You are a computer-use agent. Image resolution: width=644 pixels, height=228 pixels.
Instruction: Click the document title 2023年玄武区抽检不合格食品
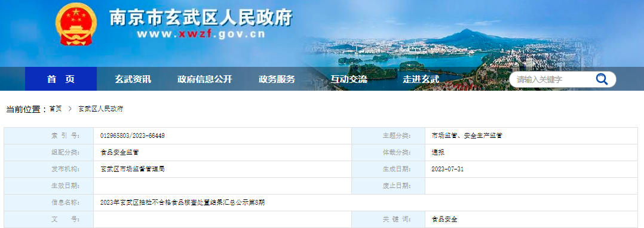182,202
